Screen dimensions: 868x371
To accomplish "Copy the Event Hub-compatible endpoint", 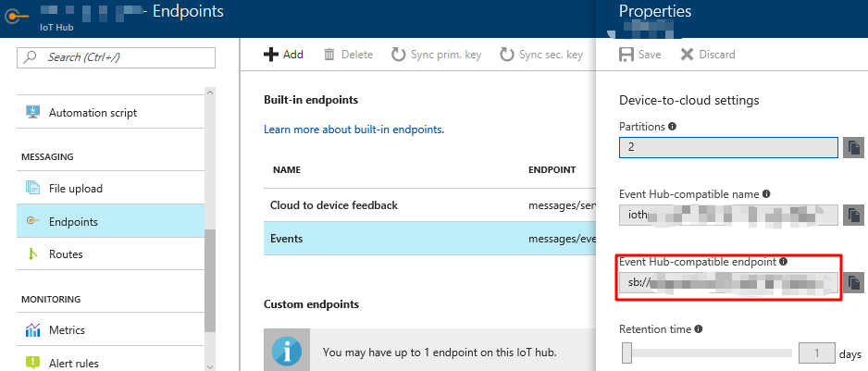I will [853, 282].
